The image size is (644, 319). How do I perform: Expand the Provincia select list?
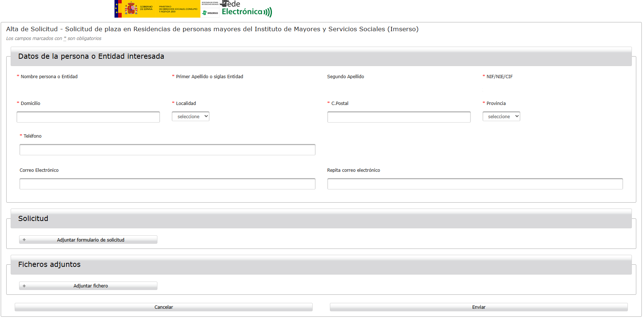pos(501,116)
